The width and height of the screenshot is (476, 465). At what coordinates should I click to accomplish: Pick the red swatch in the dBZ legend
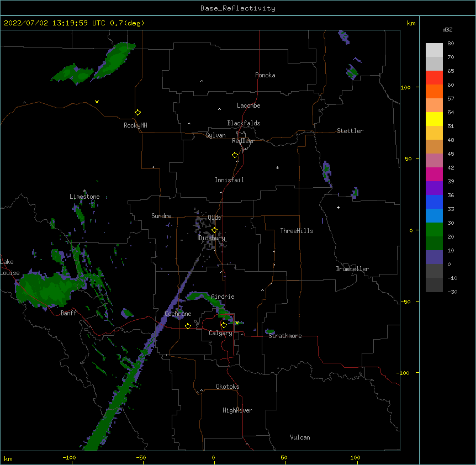[434, 78]
